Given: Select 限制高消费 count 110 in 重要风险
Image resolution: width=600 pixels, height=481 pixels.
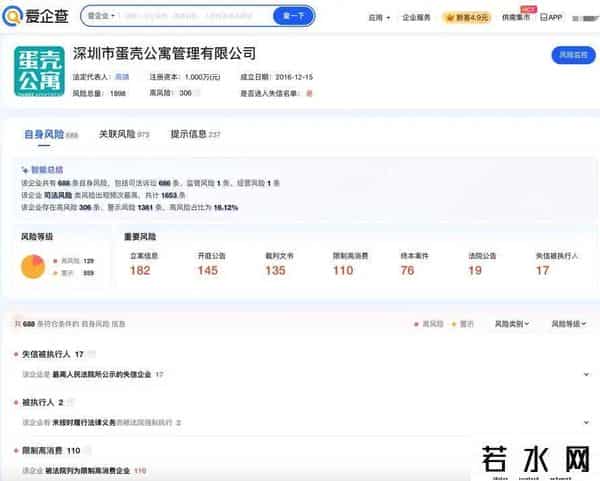Looking at the screenshot, I should 350,264.
